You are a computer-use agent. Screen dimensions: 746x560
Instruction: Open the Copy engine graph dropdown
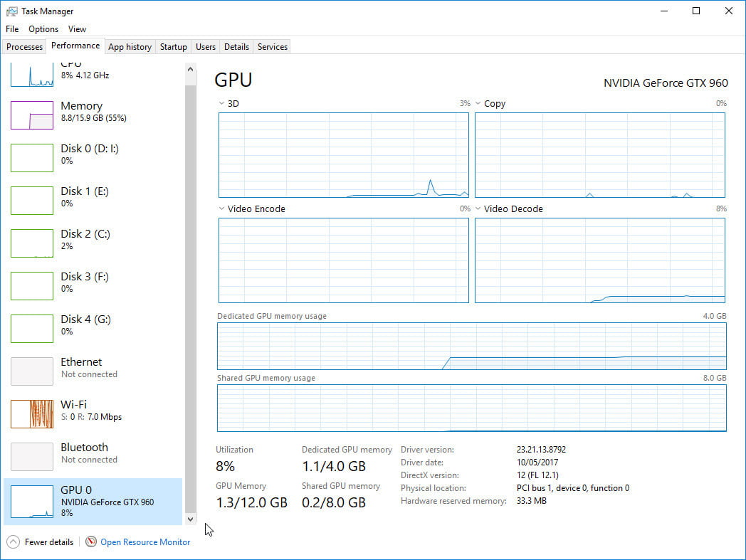pos(478,104)
